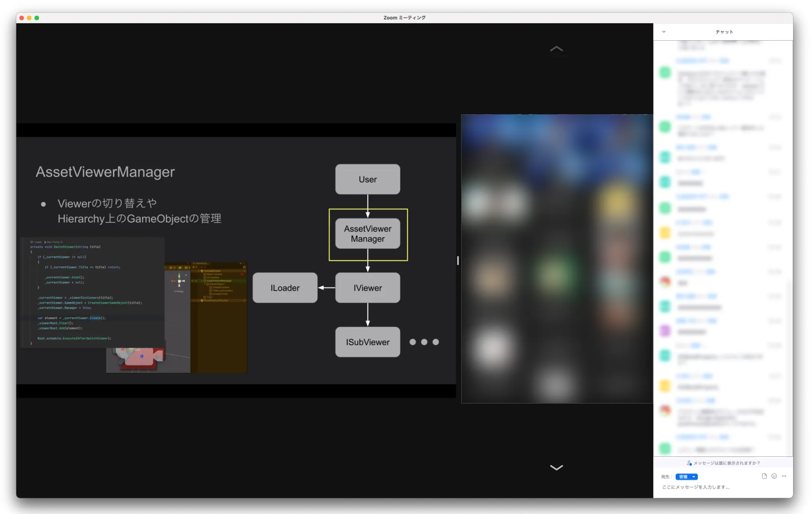Click the yellow minimize window button

pos(29,18)
